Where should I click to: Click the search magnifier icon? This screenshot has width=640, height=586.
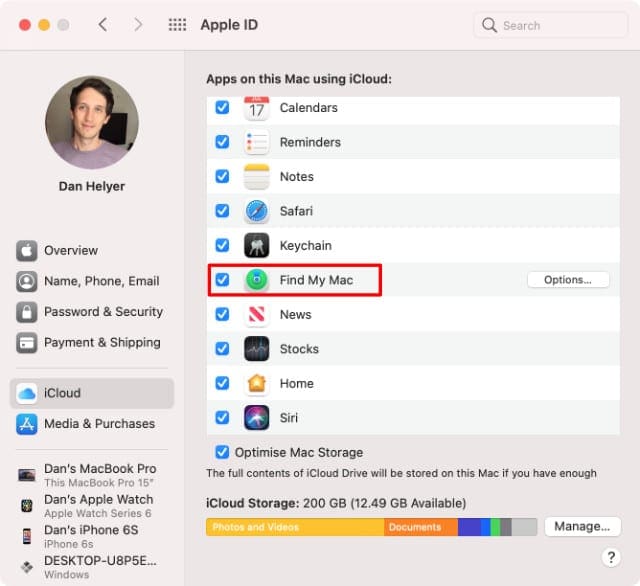click(x=489, y=25)
